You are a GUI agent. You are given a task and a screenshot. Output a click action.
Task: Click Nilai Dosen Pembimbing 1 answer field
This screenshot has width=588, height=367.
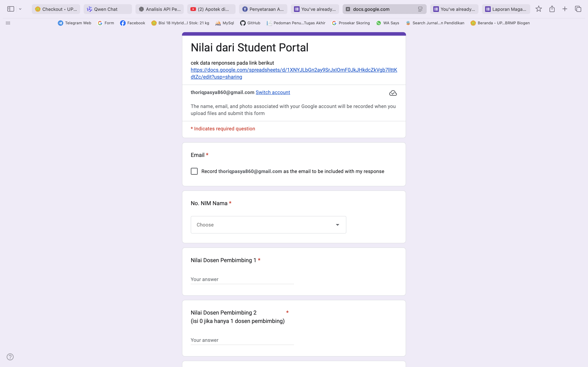[x=242, y=279]
